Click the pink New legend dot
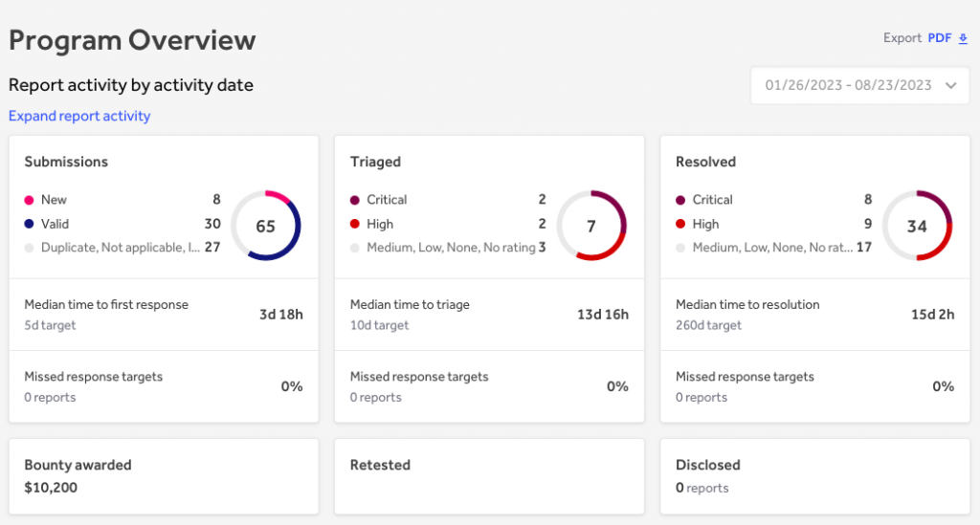Image resolution: width=980 pixels, height=525 pixels. tap(29, 200)
